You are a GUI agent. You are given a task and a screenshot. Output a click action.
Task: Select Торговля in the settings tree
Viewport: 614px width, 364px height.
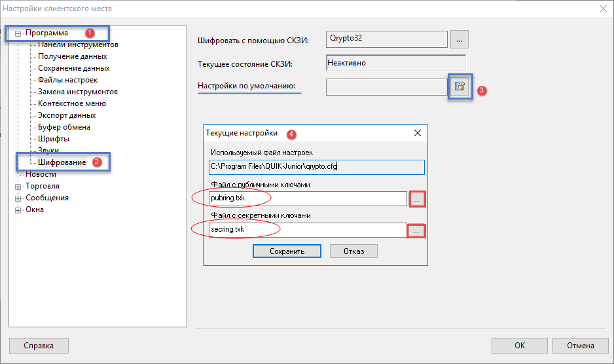click(x=43, y=186)
